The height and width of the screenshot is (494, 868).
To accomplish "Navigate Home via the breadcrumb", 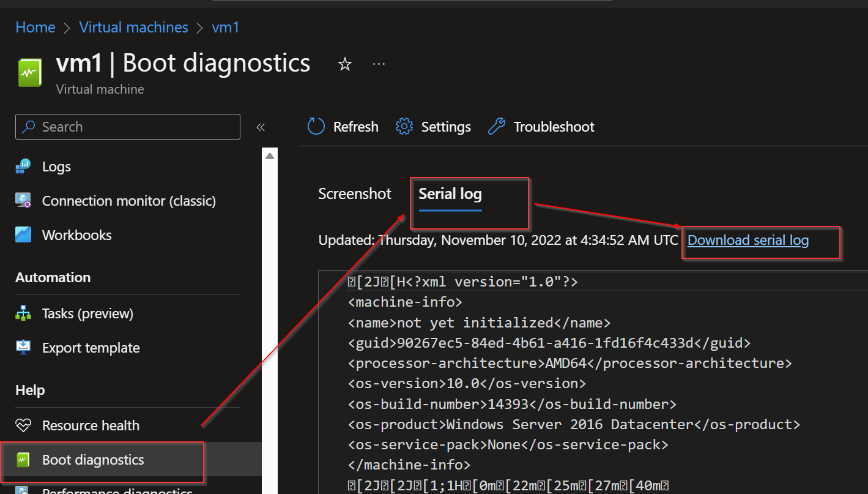I will [x=35, y=27].
